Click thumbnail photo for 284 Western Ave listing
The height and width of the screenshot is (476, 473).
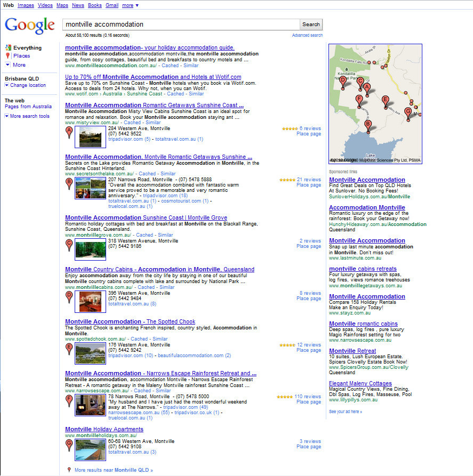pyautogui.click(x=90, y=137)
